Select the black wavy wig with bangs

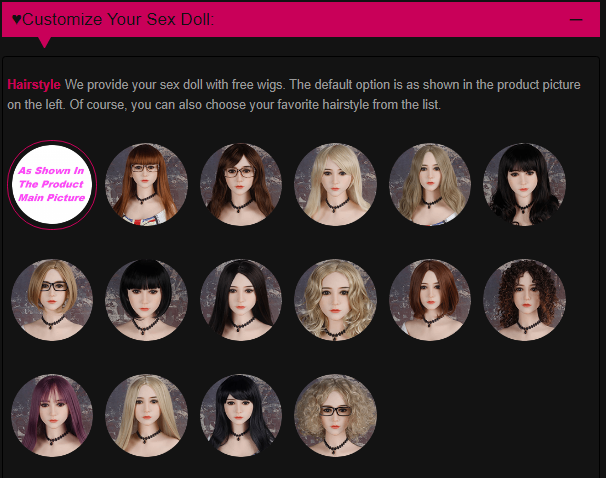pos(524,185)
